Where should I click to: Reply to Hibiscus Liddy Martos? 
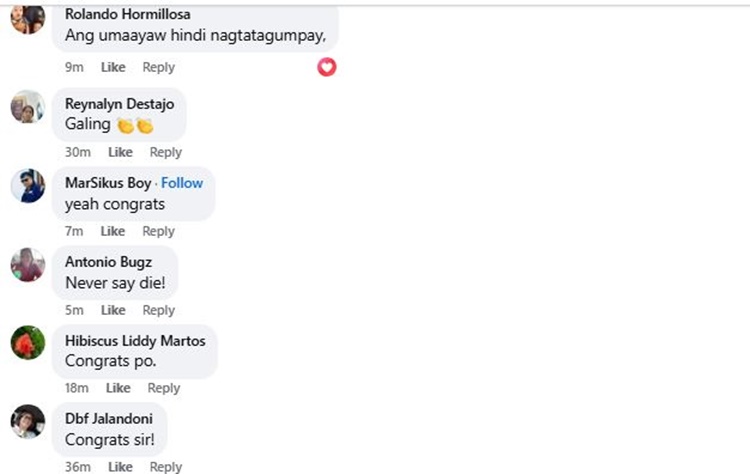coord(164,388)
